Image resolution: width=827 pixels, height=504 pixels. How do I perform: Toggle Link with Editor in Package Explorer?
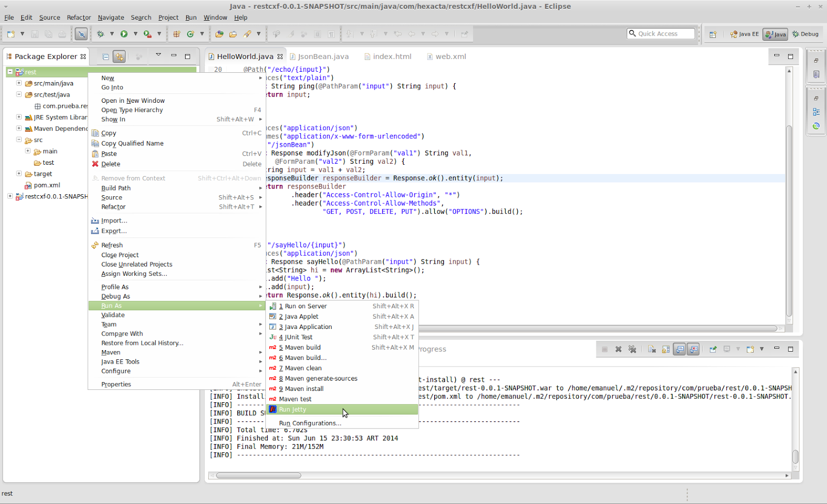pos(119,56)
